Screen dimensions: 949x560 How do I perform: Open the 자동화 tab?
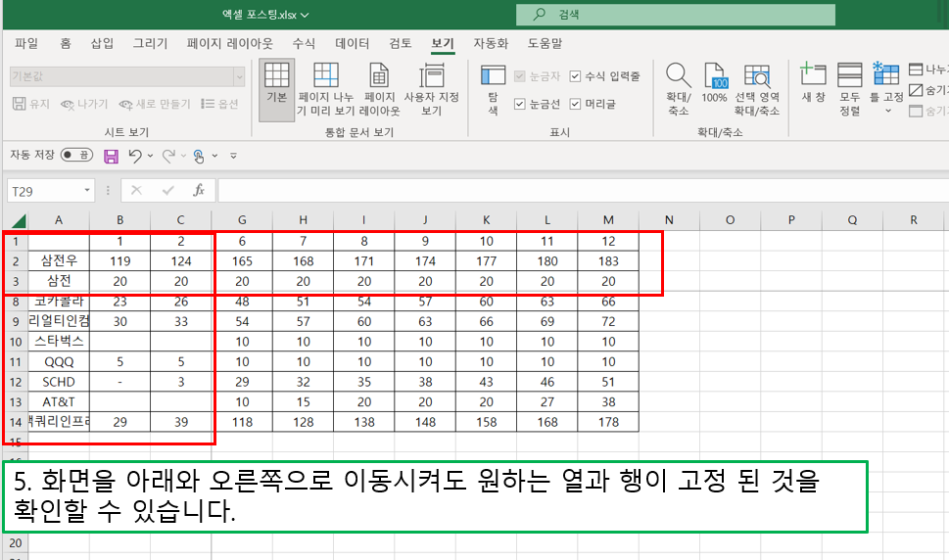tap(491, 43)
